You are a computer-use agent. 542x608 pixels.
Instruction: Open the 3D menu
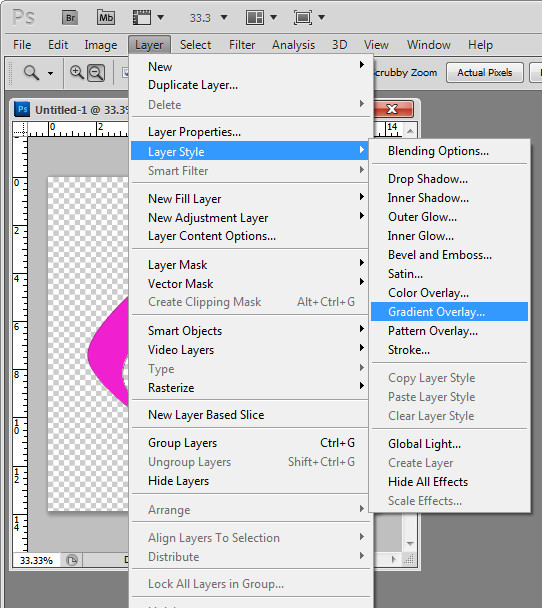(x=340, y=45)
